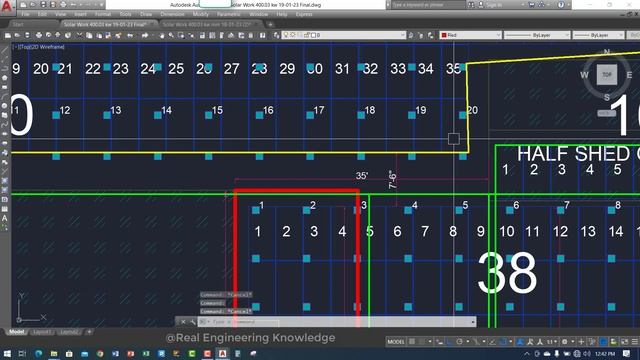This screenshot has height=360, width=640.
Task: Click the taskbar clock showing 12:42 PM
Action: 605,353
